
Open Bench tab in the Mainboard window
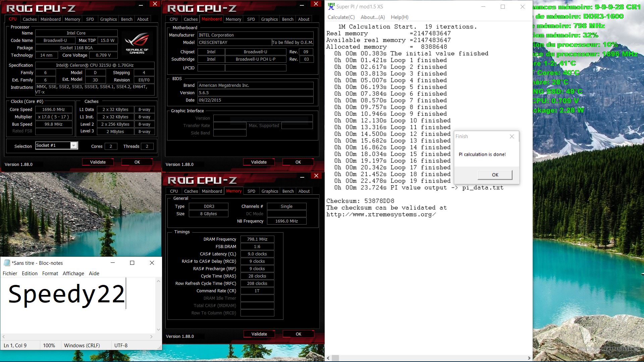pos(288,19)
